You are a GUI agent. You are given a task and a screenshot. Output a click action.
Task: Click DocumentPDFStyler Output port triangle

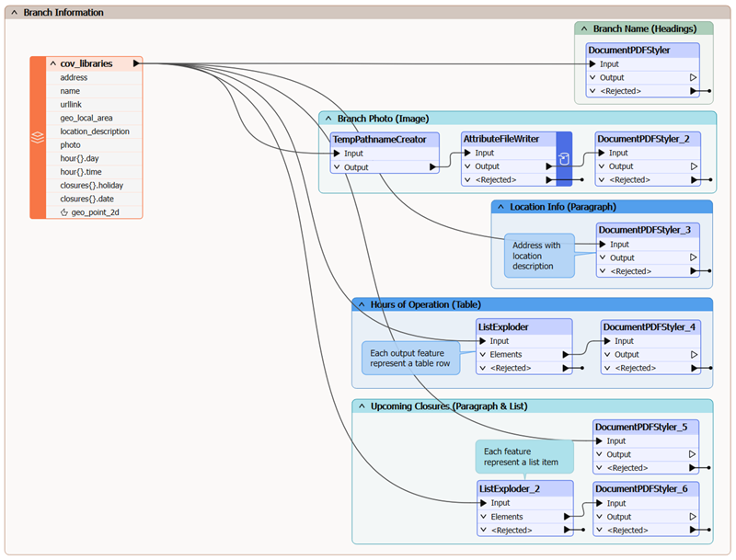(x=693, y=77)
